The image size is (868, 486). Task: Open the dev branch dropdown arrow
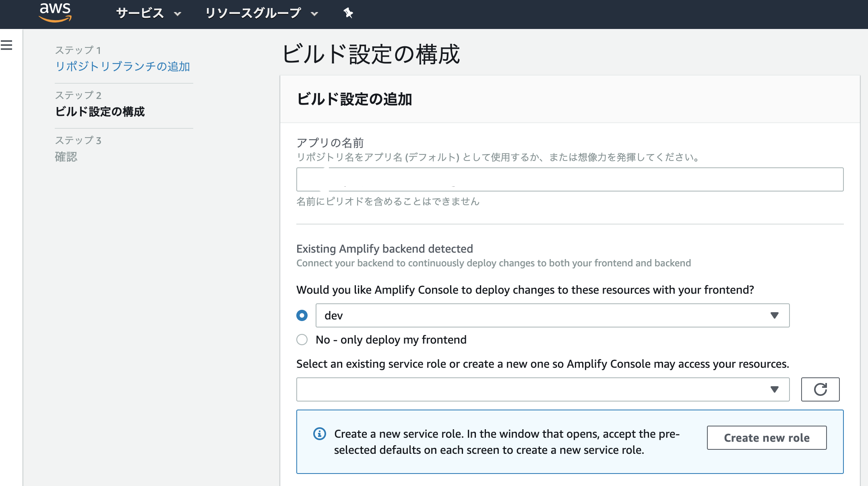pyautogui.click(x=774, y=315)
